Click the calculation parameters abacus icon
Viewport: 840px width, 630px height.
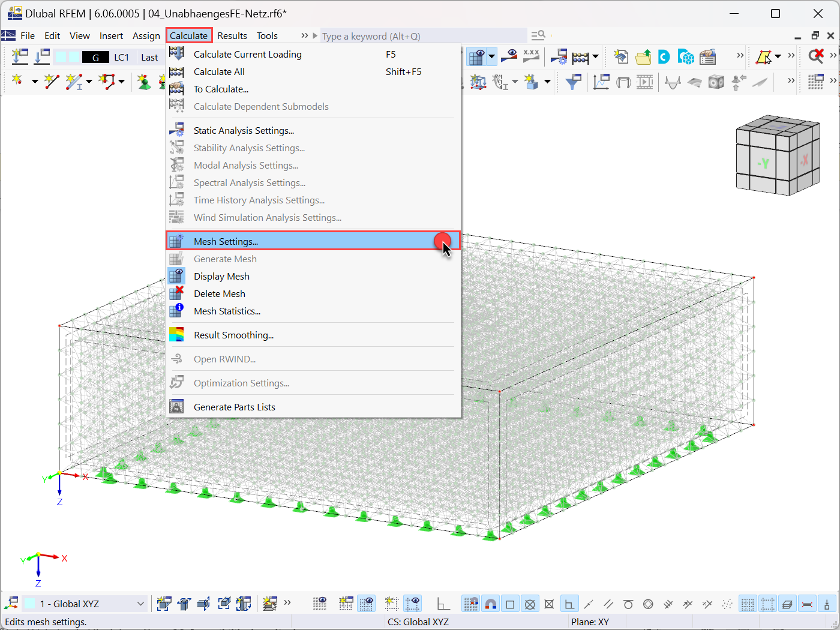[581, 56]
